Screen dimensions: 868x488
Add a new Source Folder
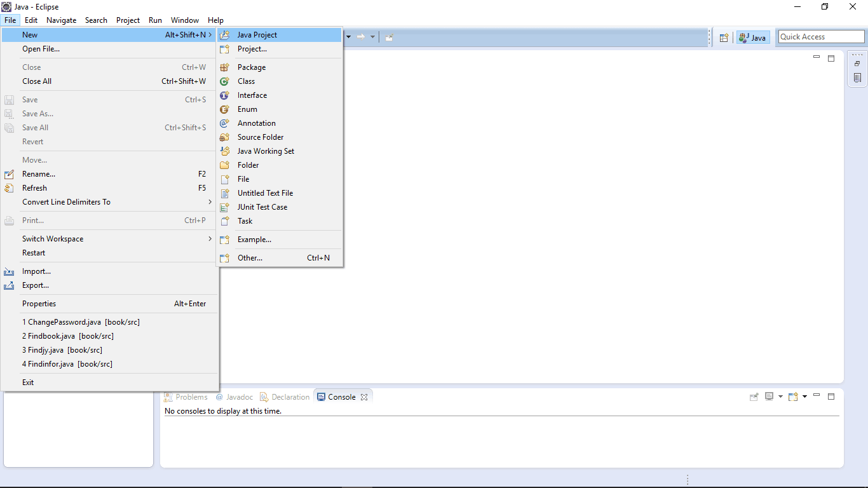(280, 137)
